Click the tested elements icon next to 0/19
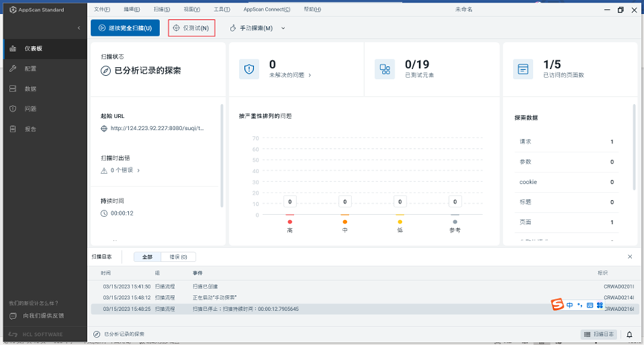This screenshot has height=345, width=644. click(385, 69)
